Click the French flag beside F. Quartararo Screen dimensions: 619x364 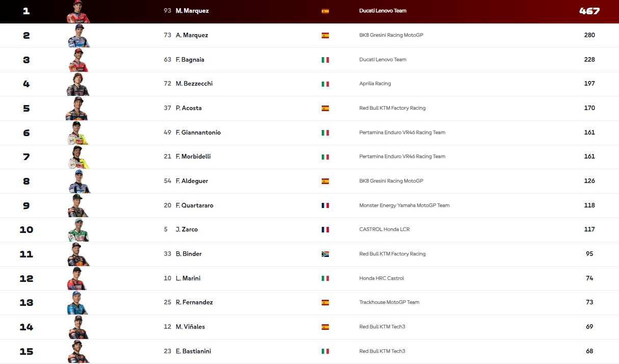tap(325, 205)
